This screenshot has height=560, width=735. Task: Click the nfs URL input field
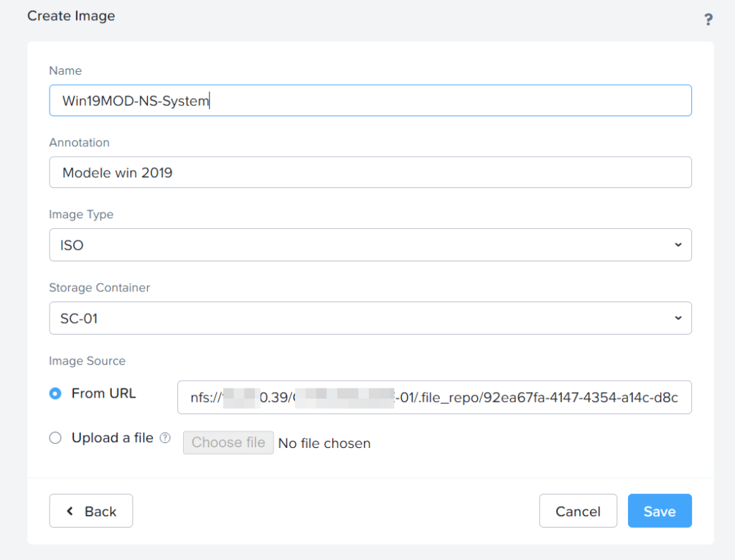point(434,398)
